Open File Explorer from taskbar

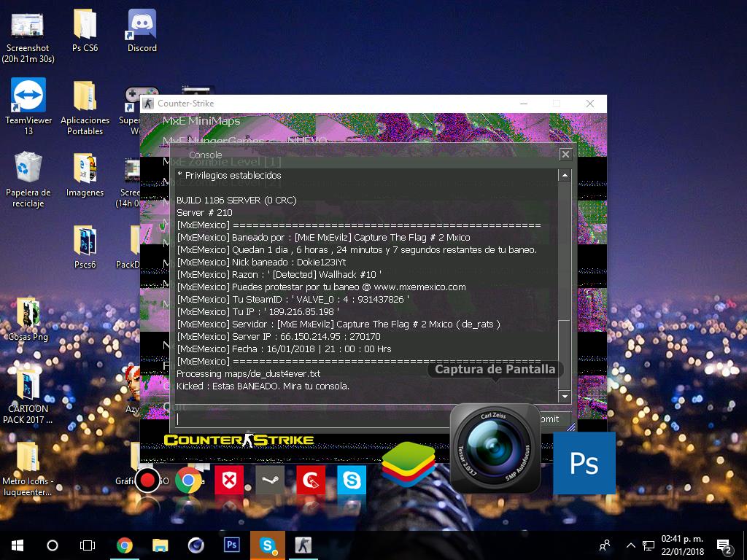coord(160,545)
